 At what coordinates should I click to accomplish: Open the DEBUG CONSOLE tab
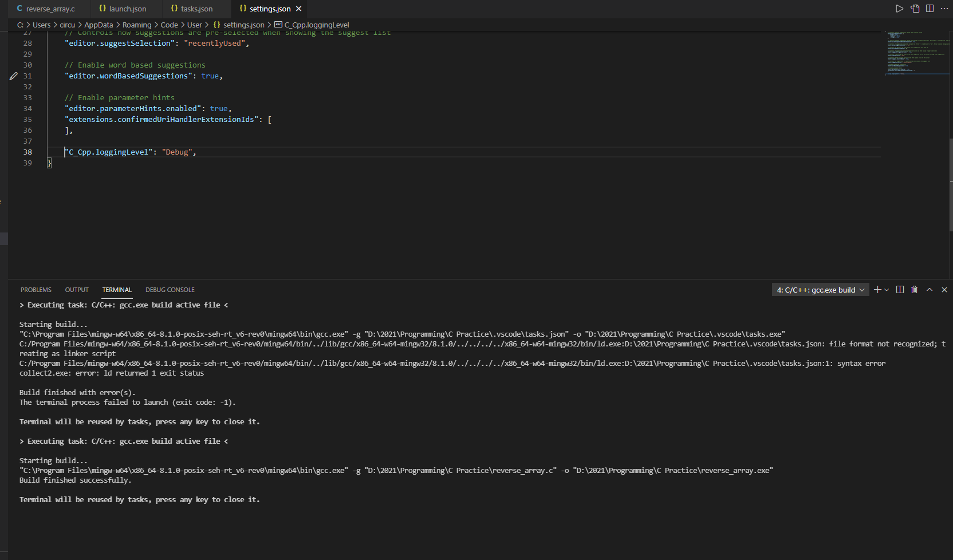170,290
